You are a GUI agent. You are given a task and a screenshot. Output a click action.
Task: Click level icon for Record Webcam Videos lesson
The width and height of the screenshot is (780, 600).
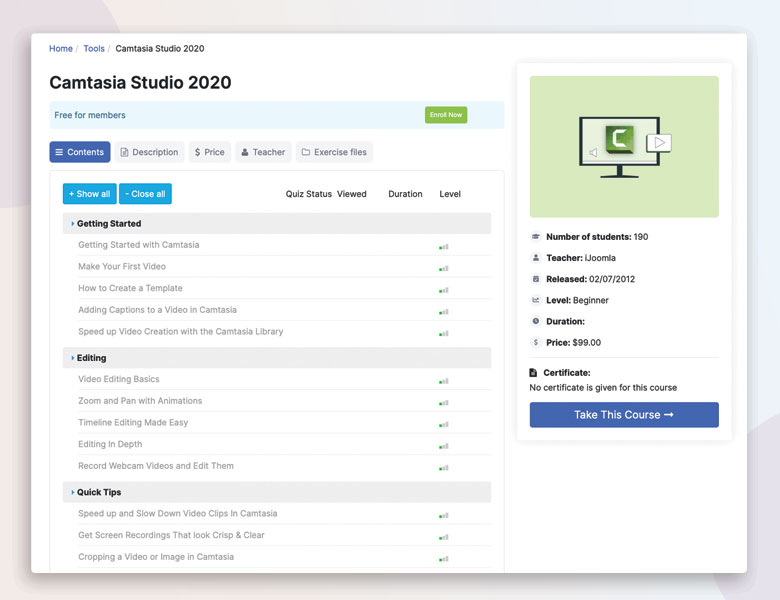444,468
